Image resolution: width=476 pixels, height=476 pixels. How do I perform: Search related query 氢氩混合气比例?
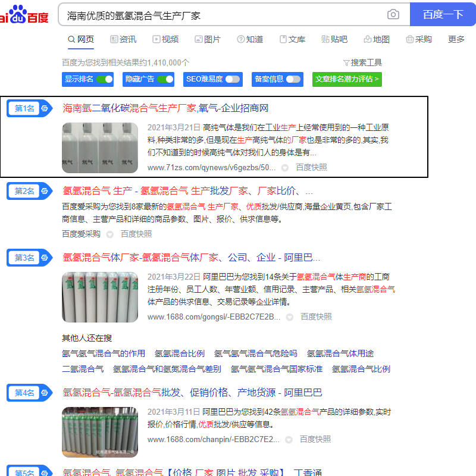361,369
